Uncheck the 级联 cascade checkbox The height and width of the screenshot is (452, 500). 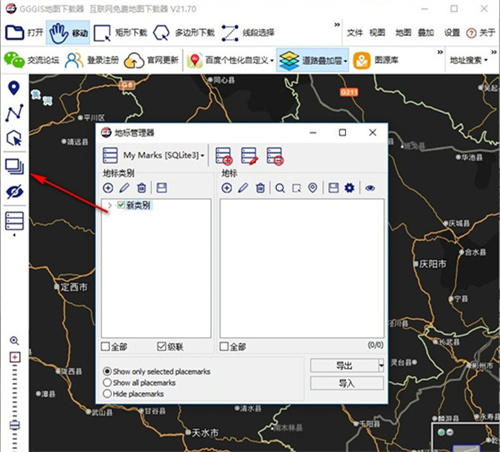[162, 346]
